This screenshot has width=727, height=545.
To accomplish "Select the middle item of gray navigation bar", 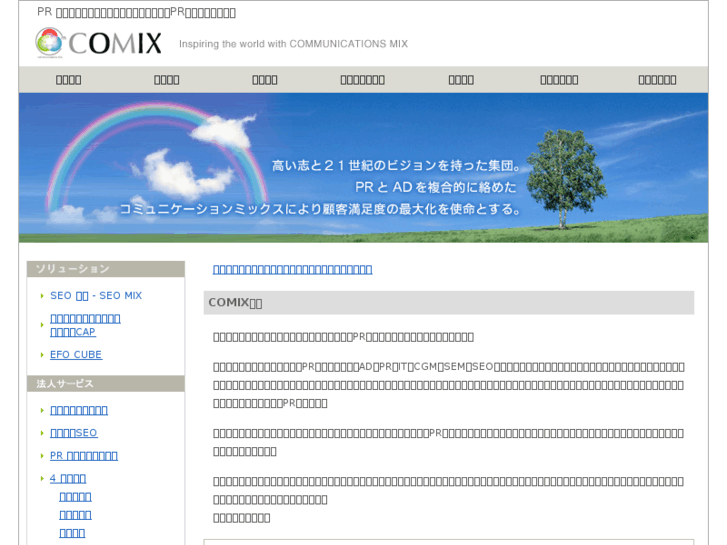I will coord(363,80).
